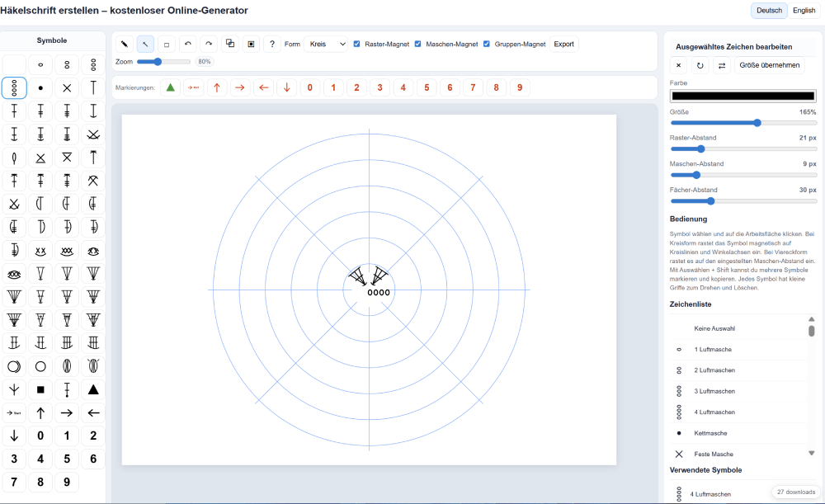Add red number 9 marker
The image size is (825, 504).
(x=520, y=87)
